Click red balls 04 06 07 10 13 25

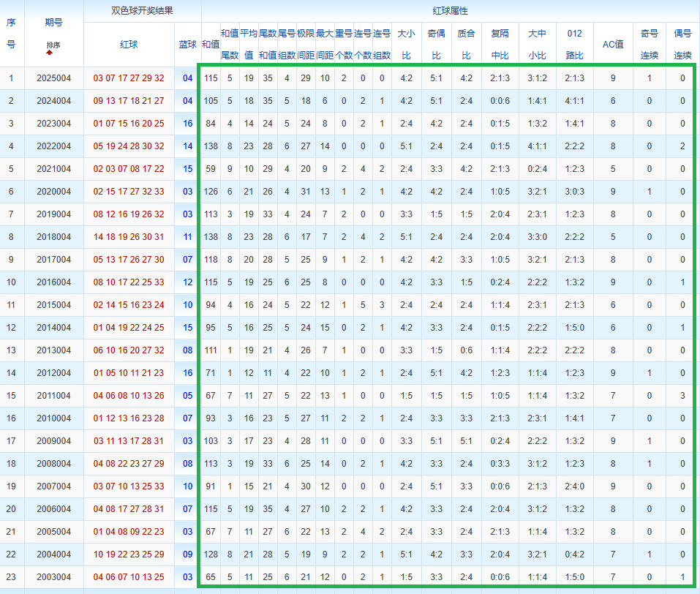tap(129, 577)
